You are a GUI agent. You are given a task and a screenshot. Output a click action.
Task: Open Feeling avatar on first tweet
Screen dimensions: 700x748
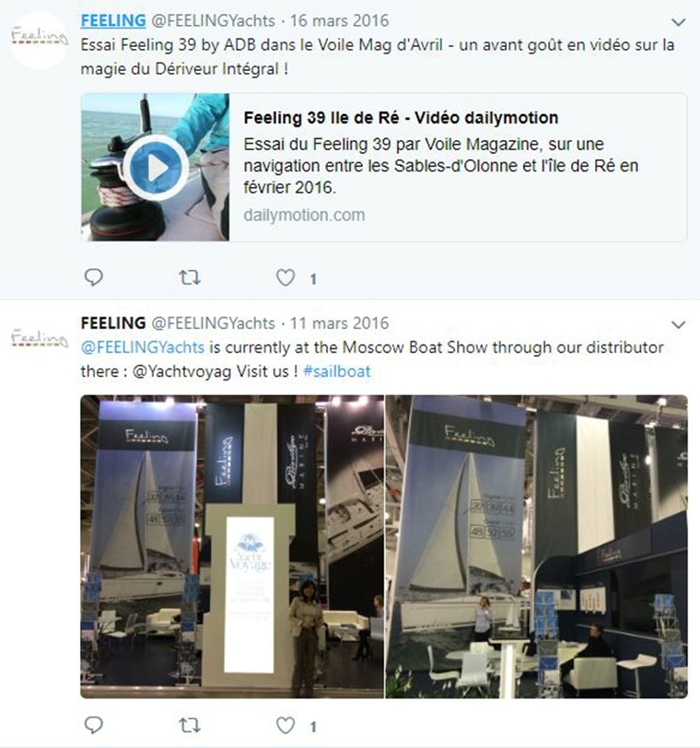40,41
